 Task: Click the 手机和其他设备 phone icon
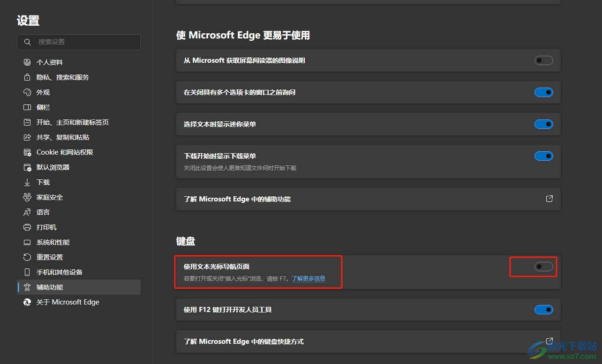(27, 272)
